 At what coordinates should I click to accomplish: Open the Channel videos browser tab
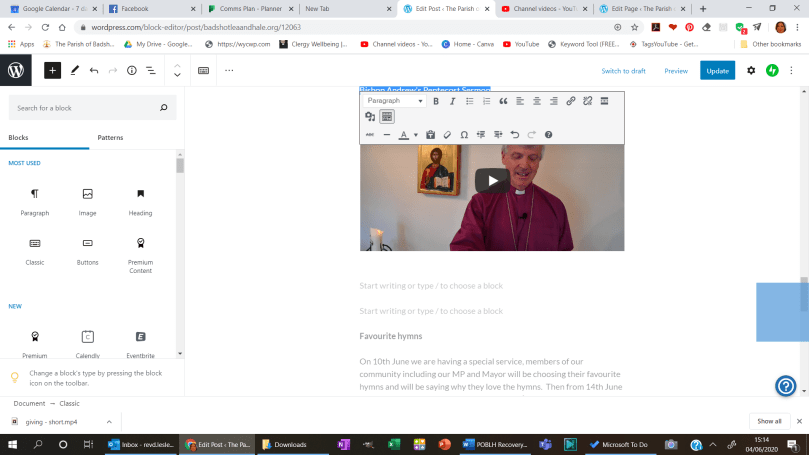pyautogui.click(x=547, y=8)
